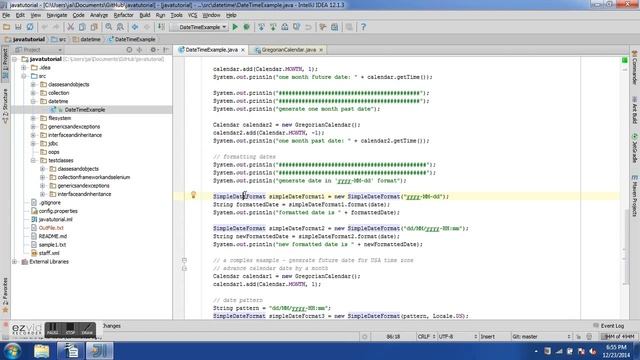
Task: Click the VCS Revert arrow icon
Action: 308,27
